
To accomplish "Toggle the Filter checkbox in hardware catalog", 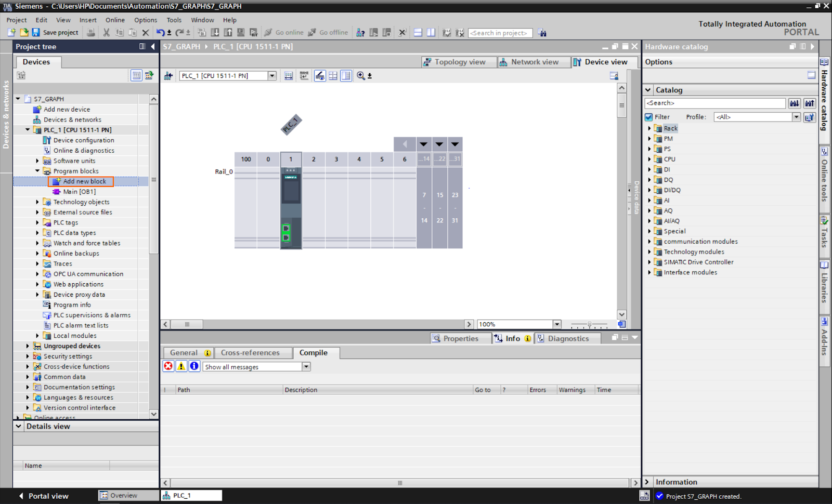I will pyautogui.click(x=649, y=117).
